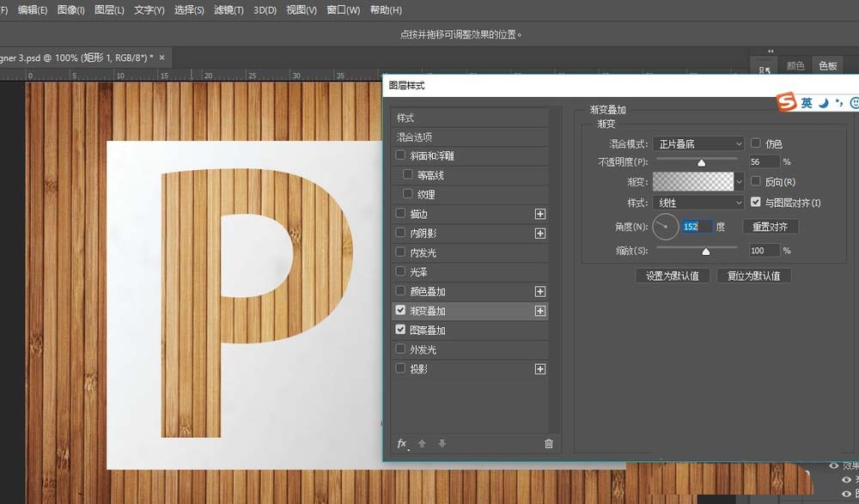Switch to 颜色 panel tab
The width and height of the screenshot is (859, 504).
[x=795, y=66]
